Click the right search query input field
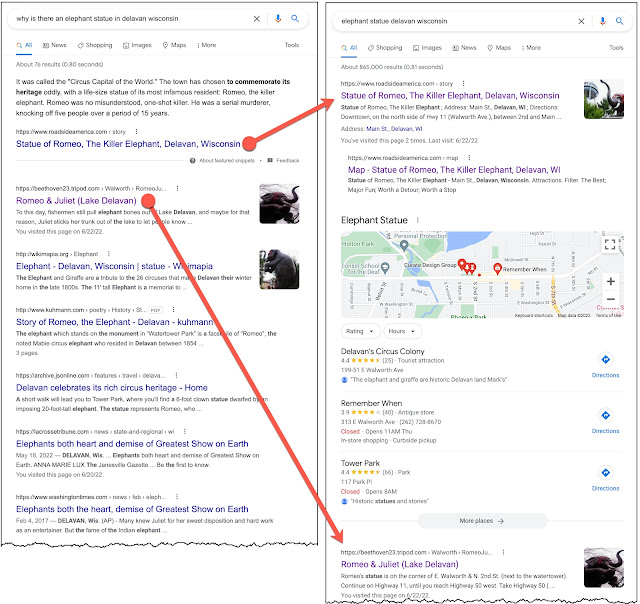 455,21
